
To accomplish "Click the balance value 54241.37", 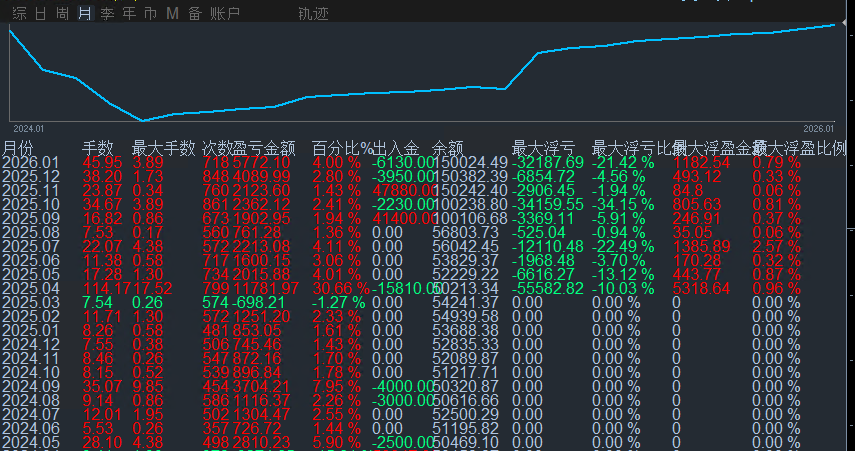I will (466, 303).
